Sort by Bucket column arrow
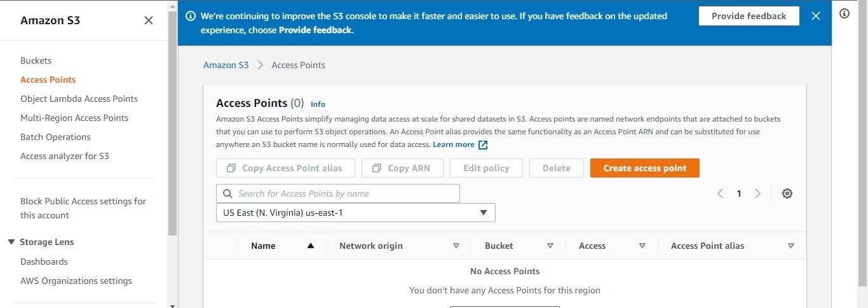 (550, 246)
